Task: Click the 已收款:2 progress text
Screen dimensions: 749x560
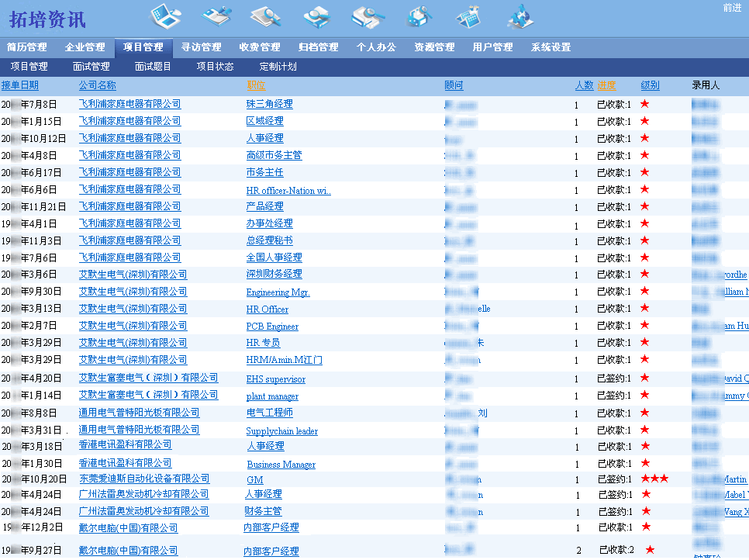Action: pos(616,549)
